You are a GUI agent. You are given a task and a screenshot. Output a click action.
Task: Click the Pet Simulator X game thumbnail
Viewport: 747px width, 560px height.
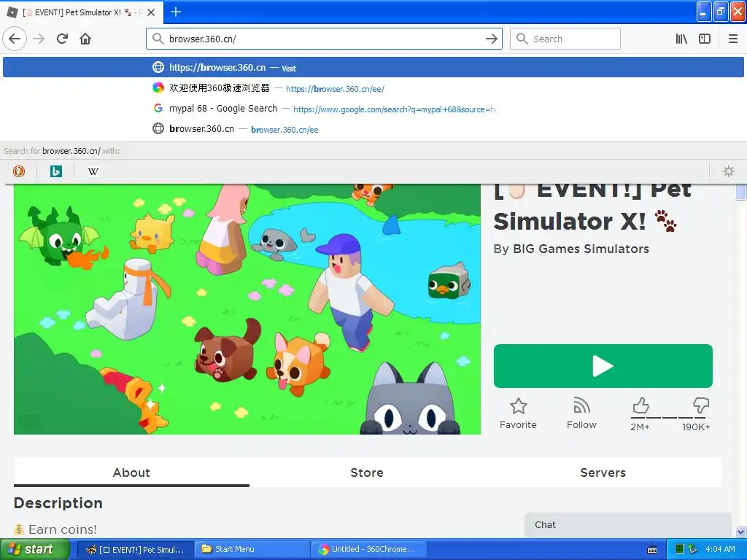[247, 309]
